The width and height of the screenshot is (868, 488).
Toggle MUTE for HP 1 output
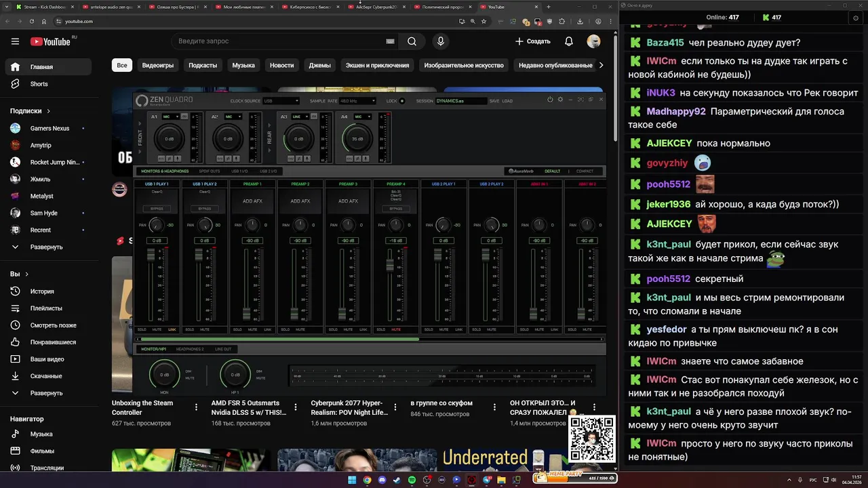pyautogui.click(x=260, y=378)
